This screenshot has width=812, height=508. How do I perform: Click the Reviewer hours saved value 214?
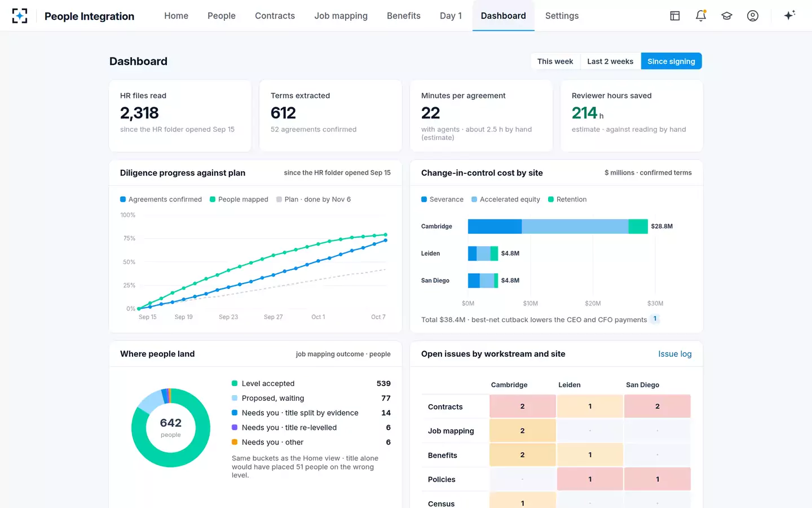[584, 113]
